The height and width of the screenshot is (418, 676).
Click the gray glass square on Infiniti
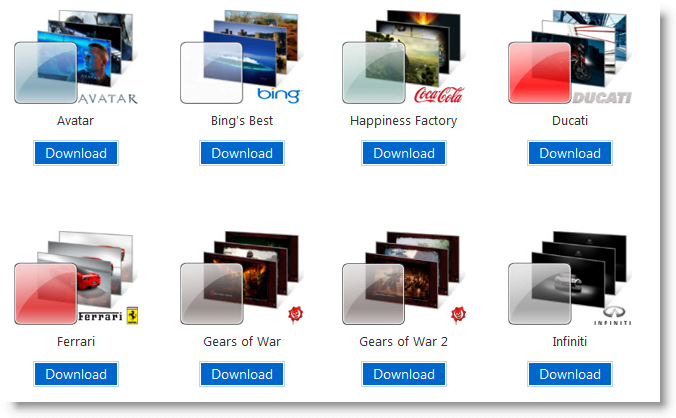pyautogui.click(x=540, y=294)
